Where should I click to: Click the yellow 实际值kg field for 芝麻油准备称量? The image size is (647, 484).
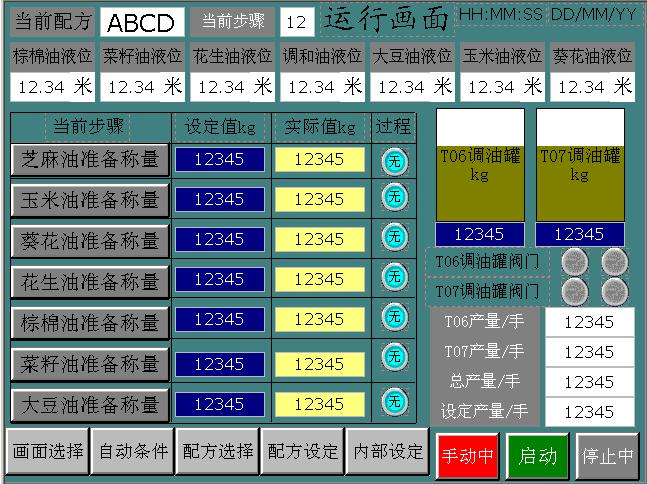pos(320,159)
